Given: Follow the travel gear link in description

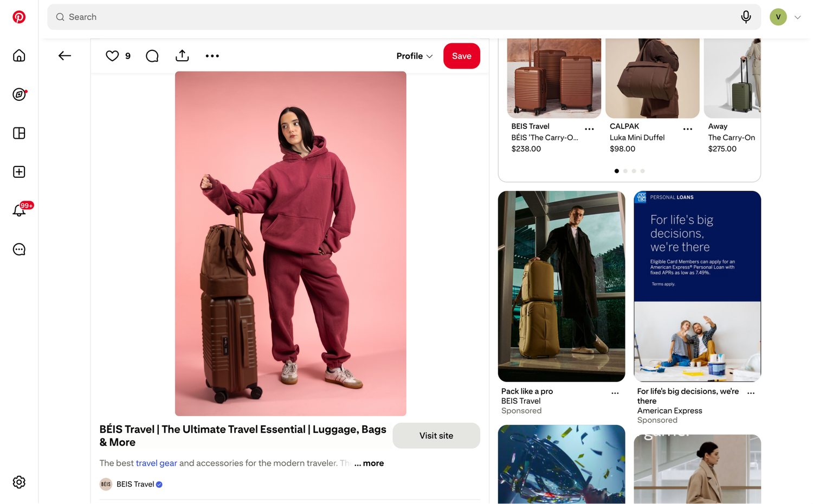Looking at the screenshot, I should coord(157,463).
